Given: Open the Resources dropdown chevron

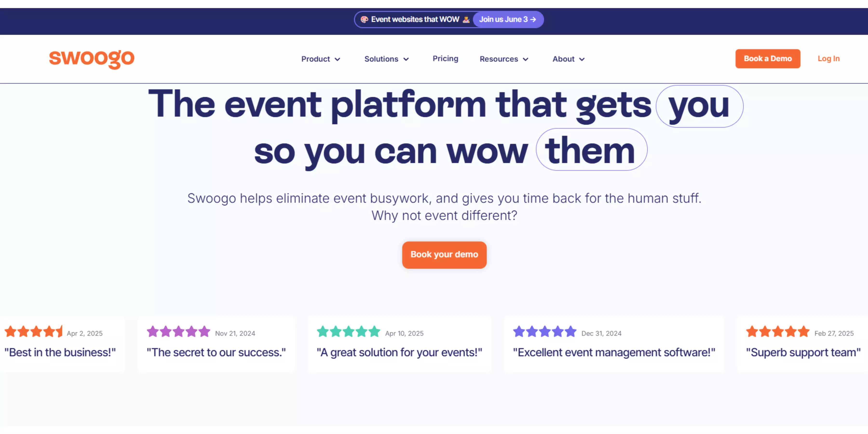Looking at the screenshot, I should click(525, 59).
